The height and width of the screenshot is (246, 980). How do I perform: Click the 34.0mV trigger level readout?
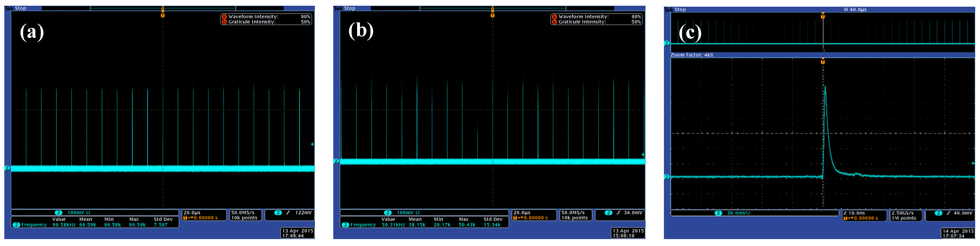click(x=633, y=213)
